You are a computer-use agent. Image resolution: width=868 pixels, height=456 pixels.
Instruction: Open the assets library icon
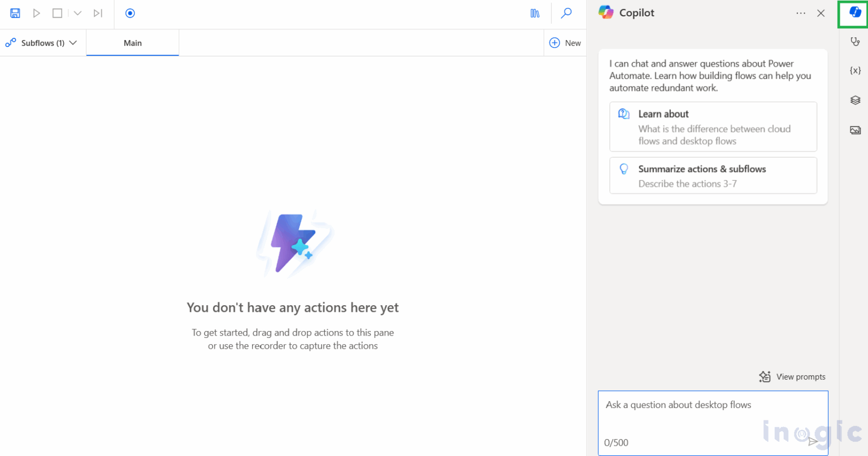click(535, 13)
